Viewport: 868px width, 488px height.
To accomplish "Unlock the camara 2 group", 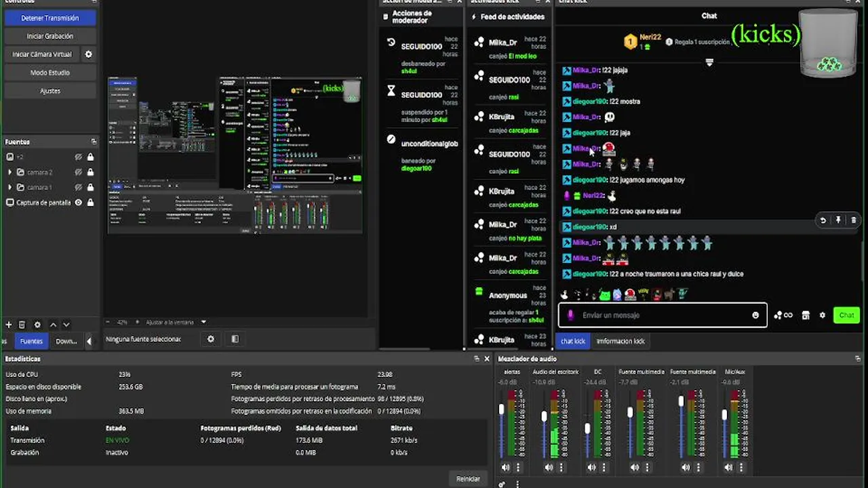I will click(90, 172).
